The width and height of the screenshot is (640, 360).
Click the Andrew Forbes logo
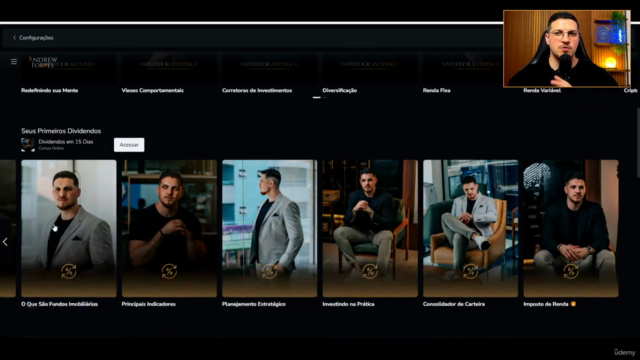pyautogui.click(x=43, y=62)
